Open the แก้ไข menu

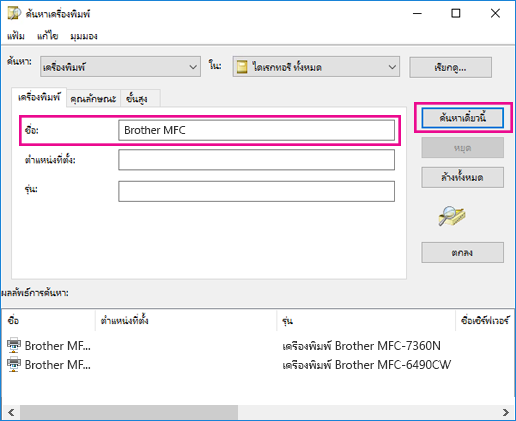pos(47,36)
